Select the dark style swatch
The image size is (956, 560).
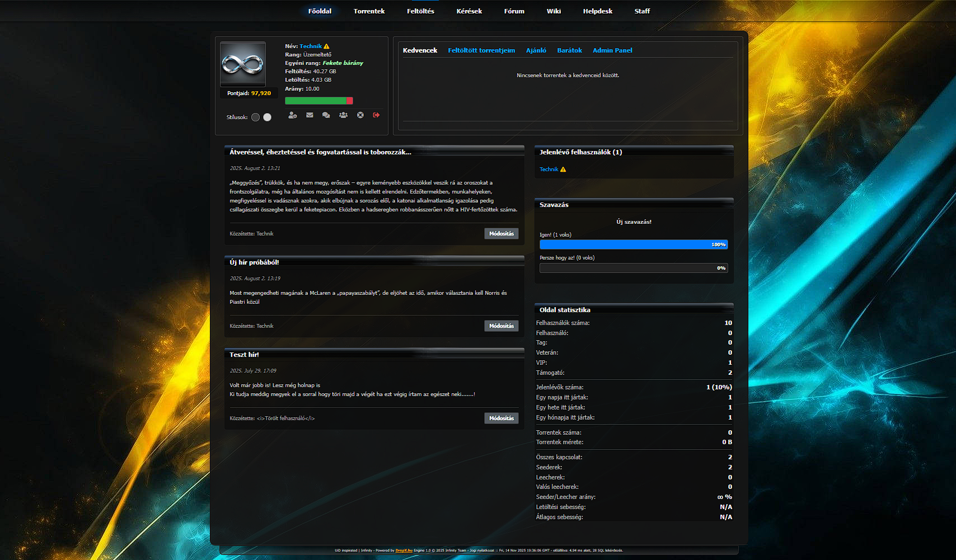[255, 117]
